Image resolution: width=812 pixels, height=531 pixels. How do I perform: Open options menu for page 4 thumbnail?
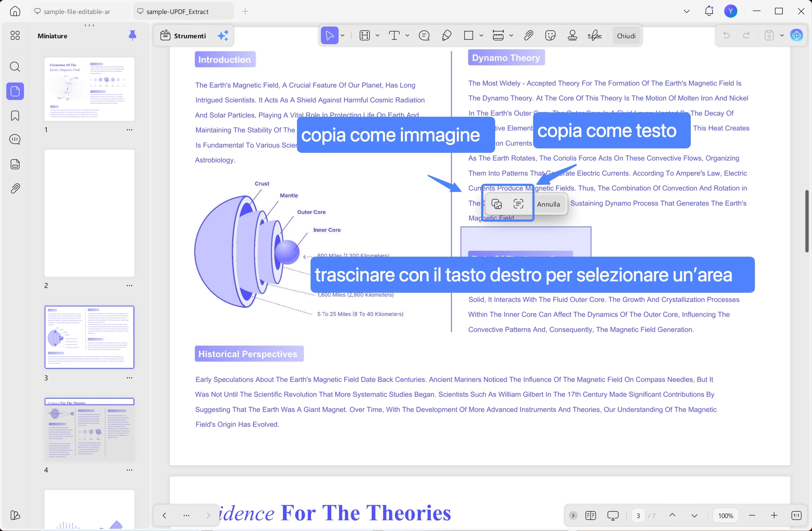tap(129, 470)
